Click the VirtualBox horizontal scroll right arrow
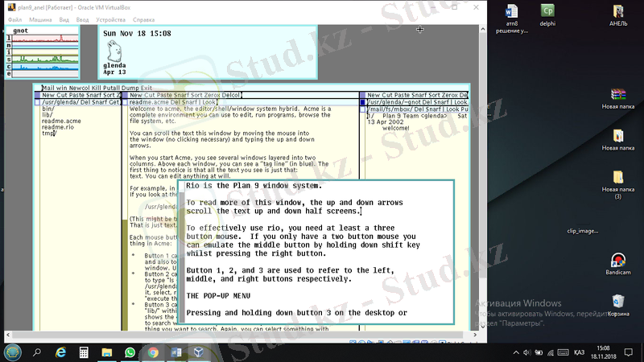644x362 pixels. click(475, 335)
